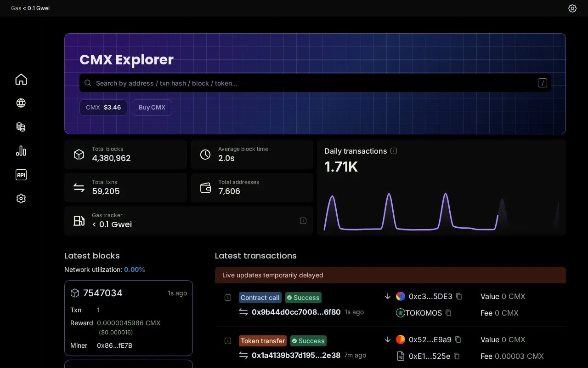Screen dimensions: 588x368
Task: Click the Total addresses stat card
Action: coord(252,188)
